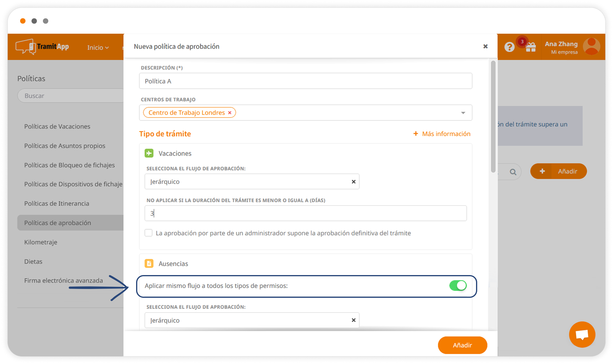Check the administrator definitive approval checkbox

pyautogui.click(x=149, y=233)
